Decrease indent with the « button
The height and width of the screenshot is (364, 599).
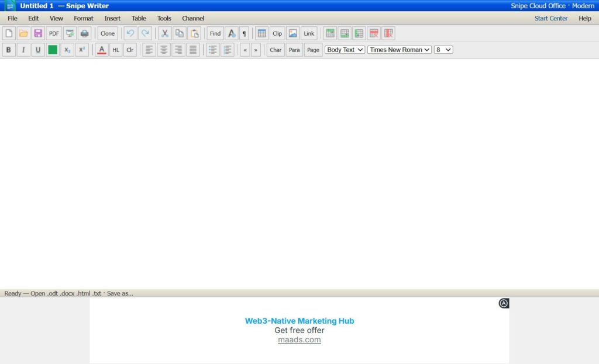click(x=245, y=50)
